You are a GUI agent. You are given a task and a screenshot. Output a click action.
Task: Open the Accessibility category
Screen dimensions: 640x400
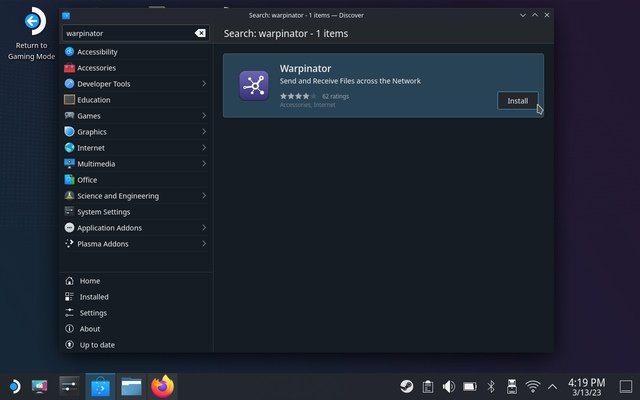pyautogui.click(x=136, y=52)
